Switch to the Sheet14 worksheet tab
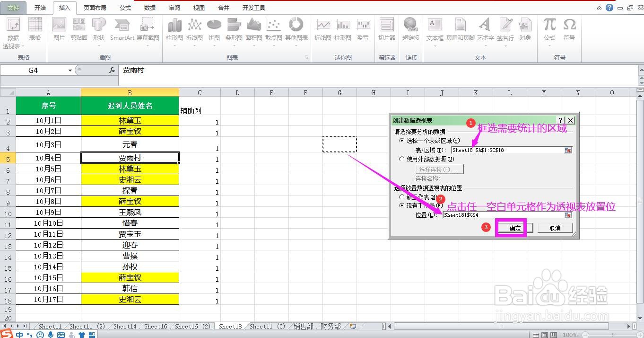Screen dimensions: 644x338 click(125, 326)
